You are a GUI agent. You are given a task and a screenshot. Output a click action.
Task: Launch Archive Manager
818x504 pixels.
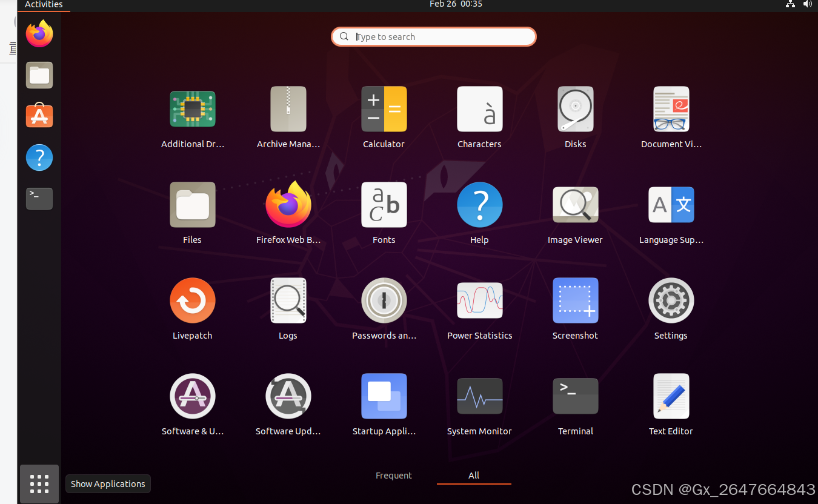(288, 109)
